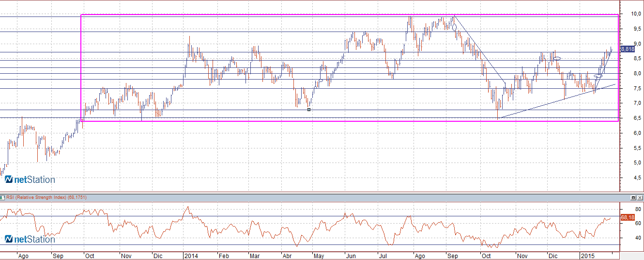The width and height of the screenshot is (644, 260).
Task: Select the small ellipse marker near May
Action: (x=321, y=81)
